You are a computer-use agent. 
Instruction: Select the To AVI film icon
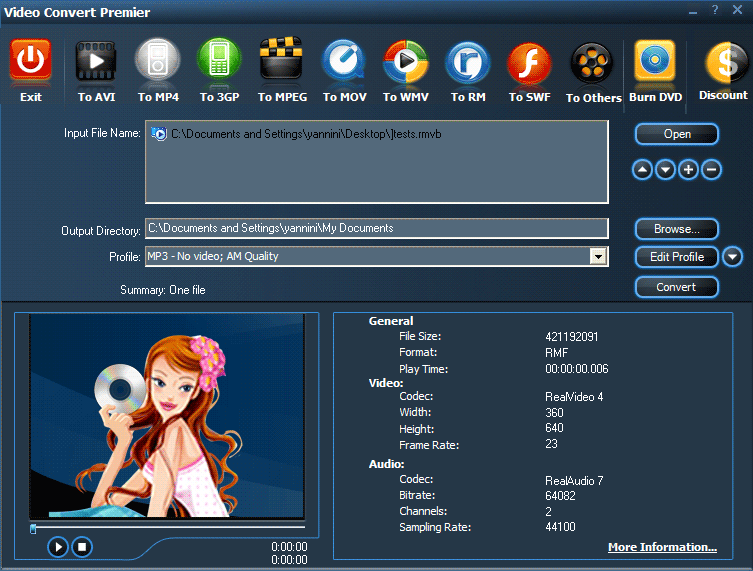tap(96, 61)
